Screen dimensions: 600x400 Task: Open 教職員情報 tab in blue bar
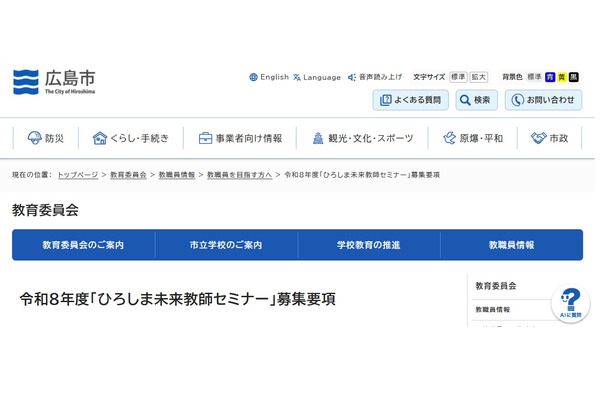[x=512, y=245]
